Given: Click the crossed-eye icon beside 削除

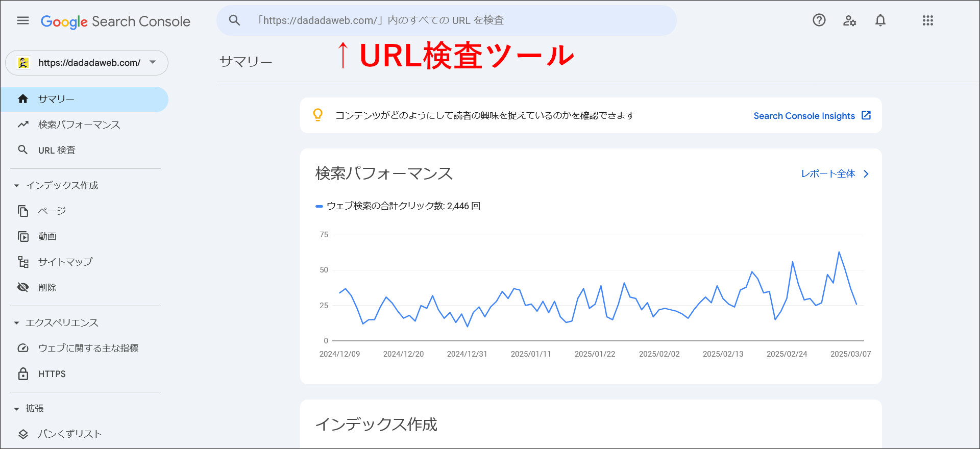Looking at the screenshot, I should 23,287.
